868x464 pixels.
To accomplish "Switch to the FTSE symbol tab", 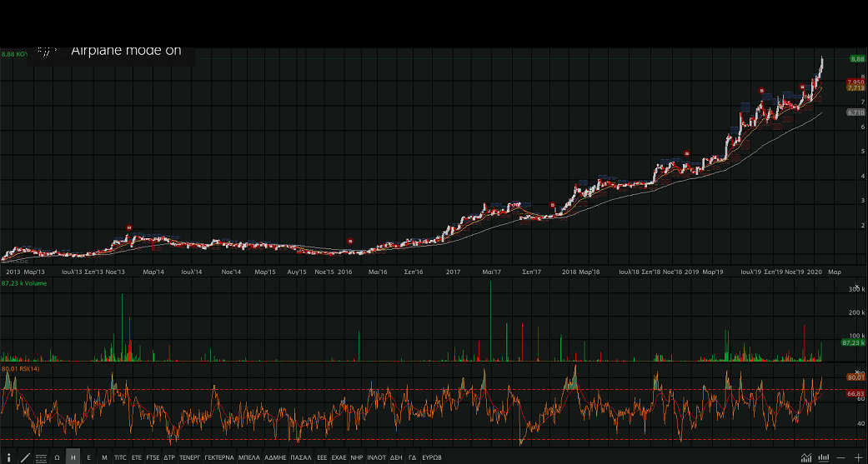I will tap(153, 457).
